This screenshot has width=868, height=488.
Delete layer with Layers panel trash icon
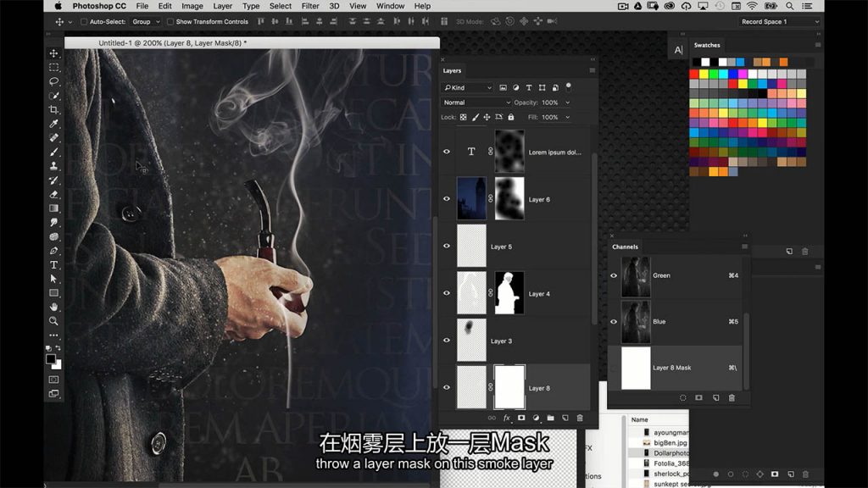coord(580,419)
